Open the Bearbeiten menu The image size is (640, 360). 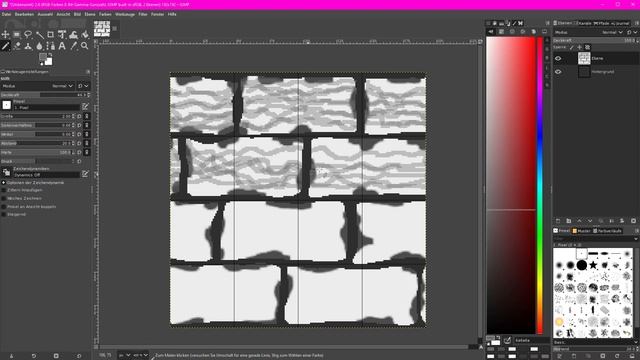click(24, 14)
